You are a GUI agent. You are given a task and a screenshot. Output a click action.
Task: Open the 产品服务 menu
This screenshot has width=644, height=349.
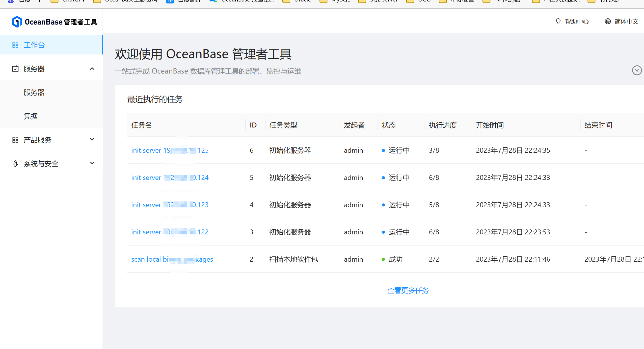(51, 140)
